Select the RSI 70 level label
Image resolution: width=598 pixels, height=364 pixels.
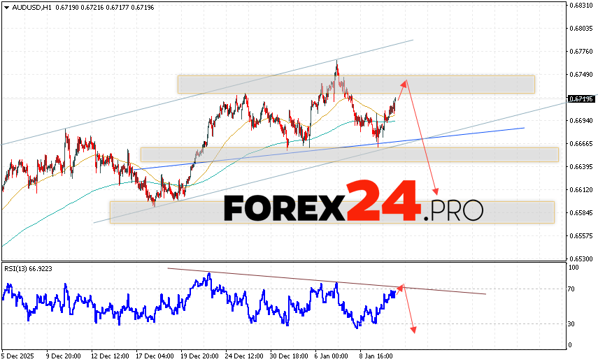tap(572, 289)
